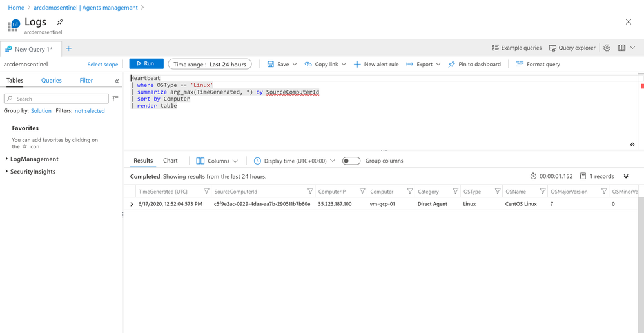Filter the ComputerIP column

[x=362, y=192]
